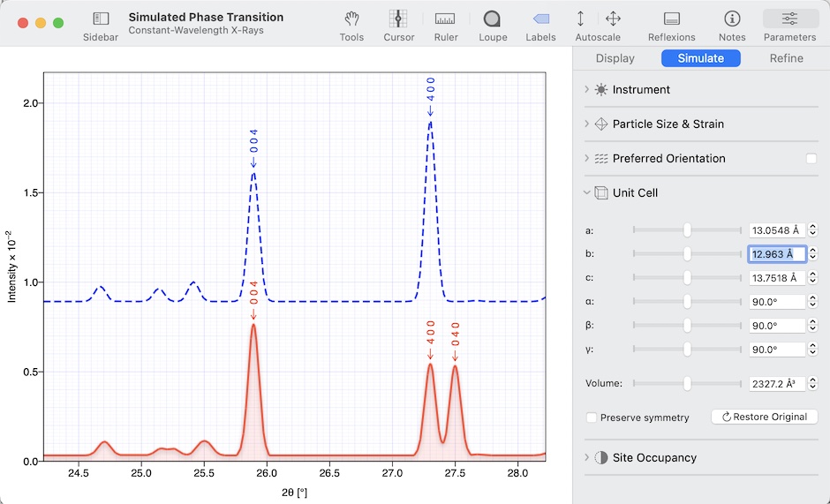Image resolution: width=830 pixels, height=504 pixels.
Task: Click the Restore Original button
Action: [764, 417]
